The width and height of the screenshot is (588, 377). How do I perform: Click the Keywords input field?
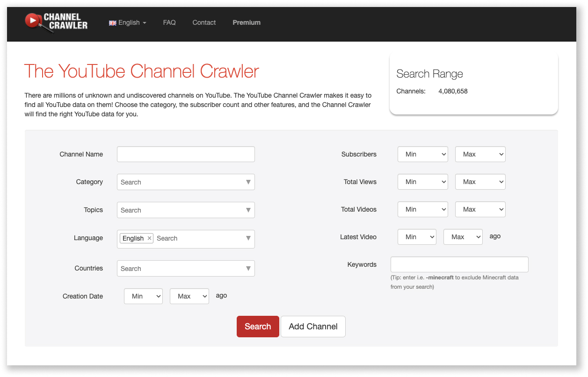[459, 264]
